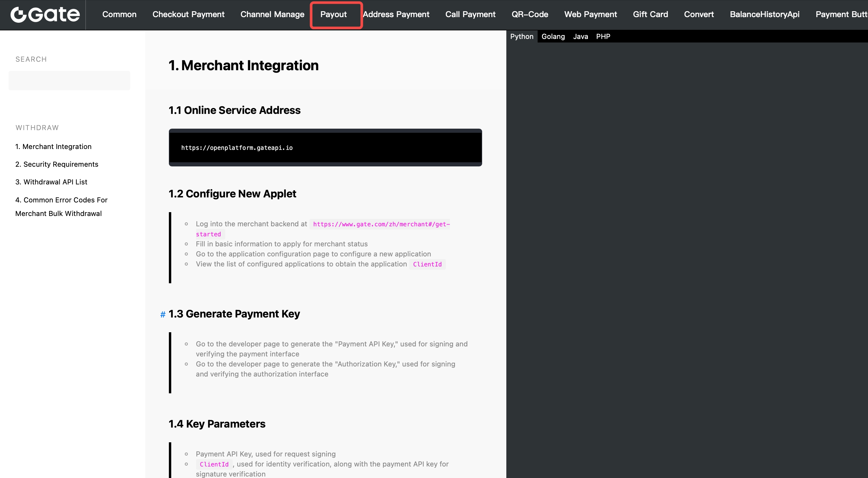Open the BalanceHistoryApi section
Viewport: 868px width, 478px height.
764,14
